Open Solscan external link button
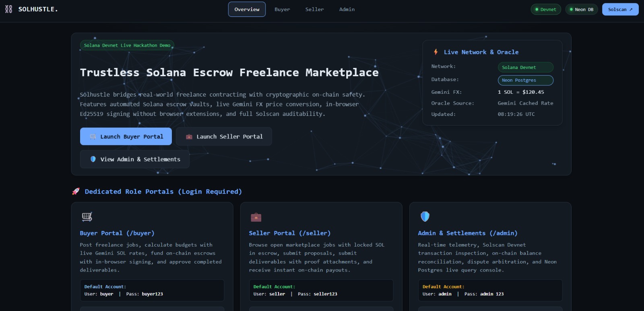644x311 pixels. click(620, 9)
